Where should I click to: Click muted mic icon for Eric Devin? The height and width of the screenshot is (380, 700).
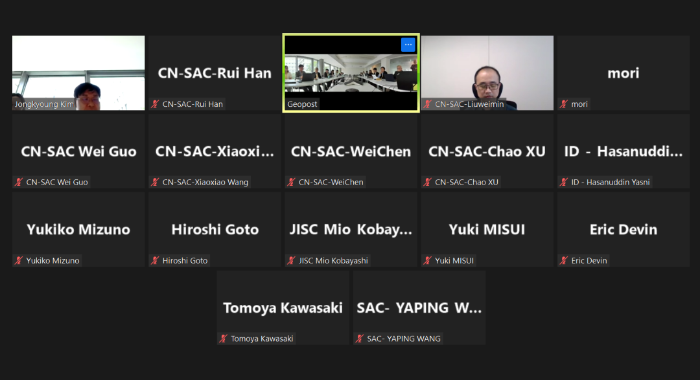pos(564,260)
